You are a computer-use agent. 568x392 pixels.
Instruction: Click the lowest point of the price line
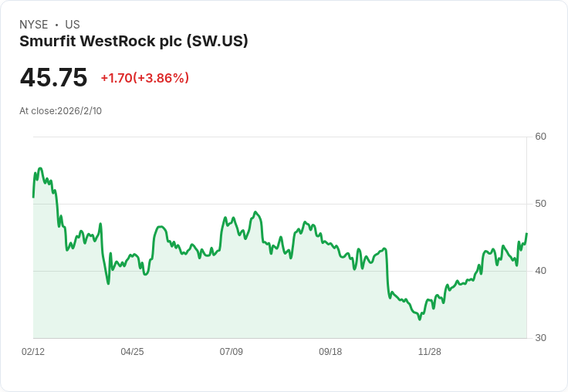click(x=419, y=319)
